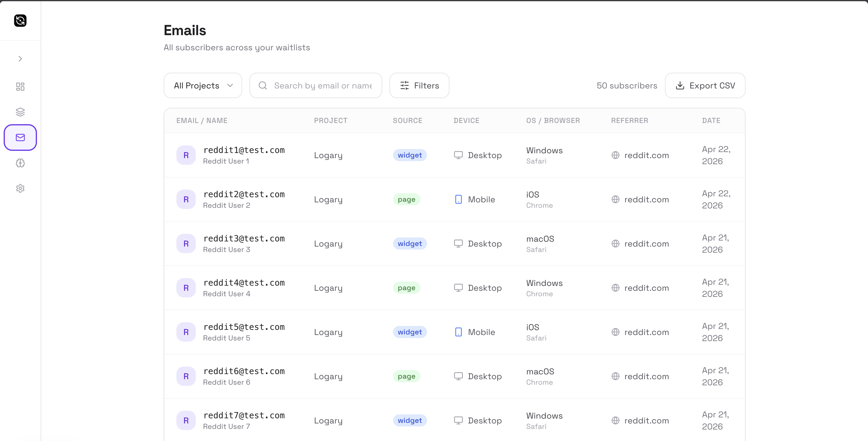Expand the sidebar with the chevron arrow

coord(20,59)
